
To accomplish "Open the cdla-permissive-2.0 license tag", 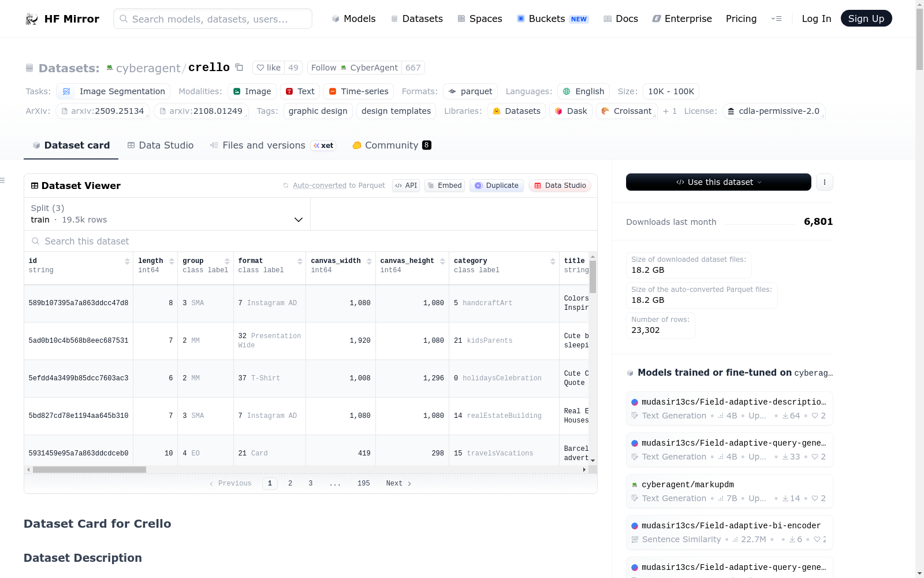I will click(774, 111).
